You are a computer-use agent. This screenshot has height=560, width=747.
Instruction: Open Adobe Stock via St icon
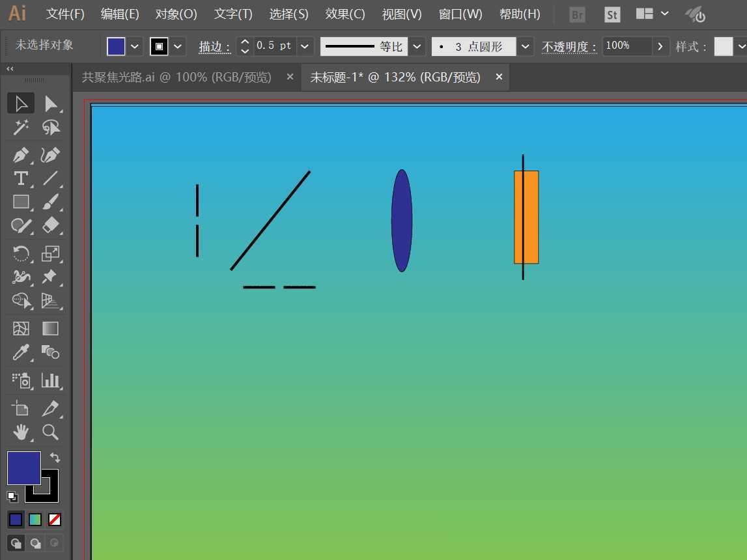tap(612, 14)
